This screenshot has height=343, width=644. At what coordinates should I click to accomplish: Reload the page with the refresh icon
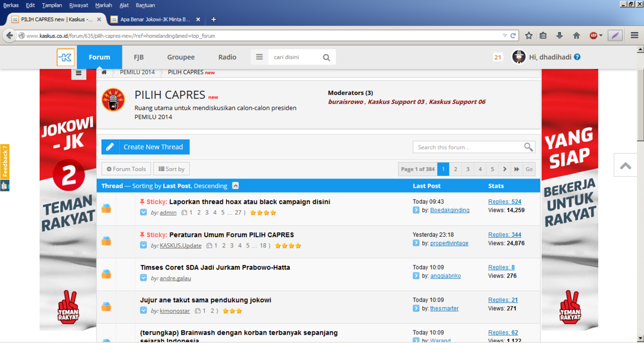point(513,36)
